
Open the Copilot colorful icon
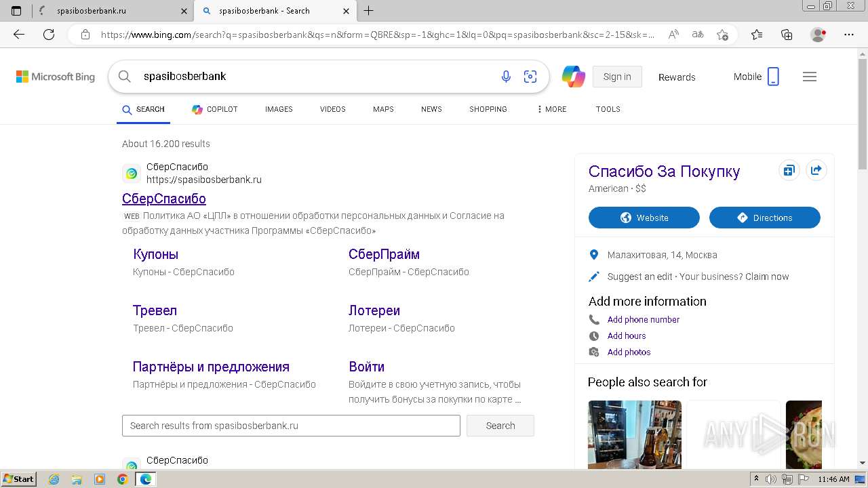tap(574, 77)
